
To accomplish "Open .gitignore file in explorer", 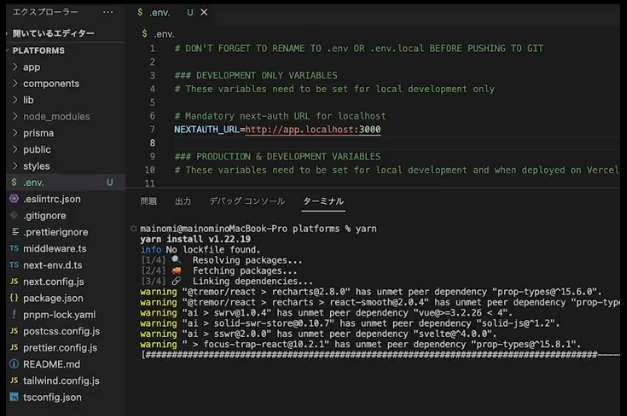I will [x=46, y=215].
